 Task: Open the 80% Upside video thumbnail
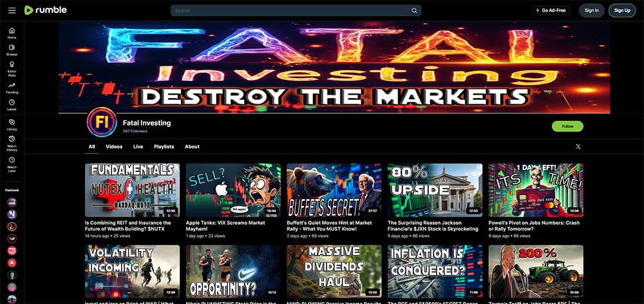click(x=435, y=190)
